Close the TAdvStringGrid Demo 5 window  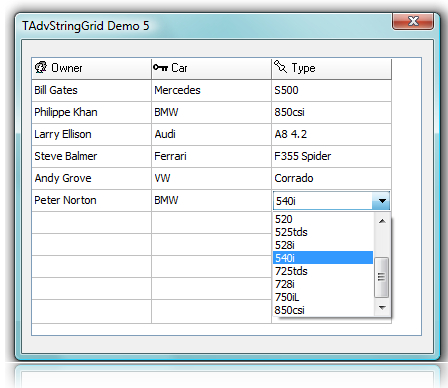(x=413, y=21)
